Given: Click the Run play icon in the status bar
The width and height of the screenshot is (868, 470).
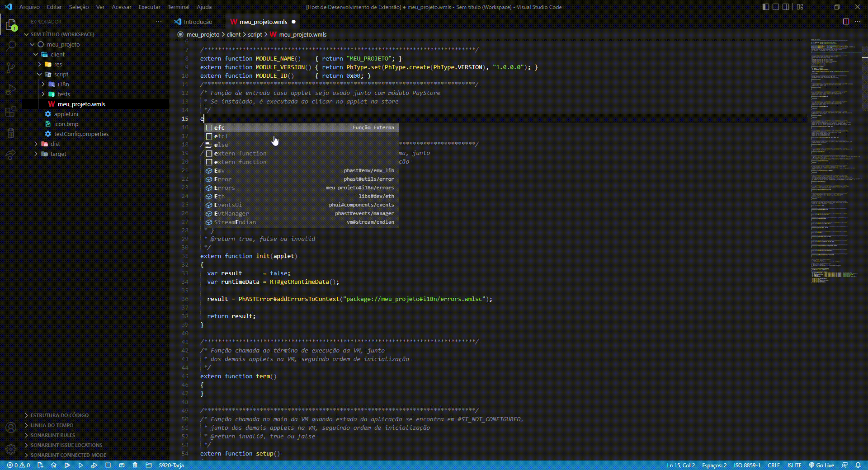Looking at the screenshot, I should coord(81,465).
